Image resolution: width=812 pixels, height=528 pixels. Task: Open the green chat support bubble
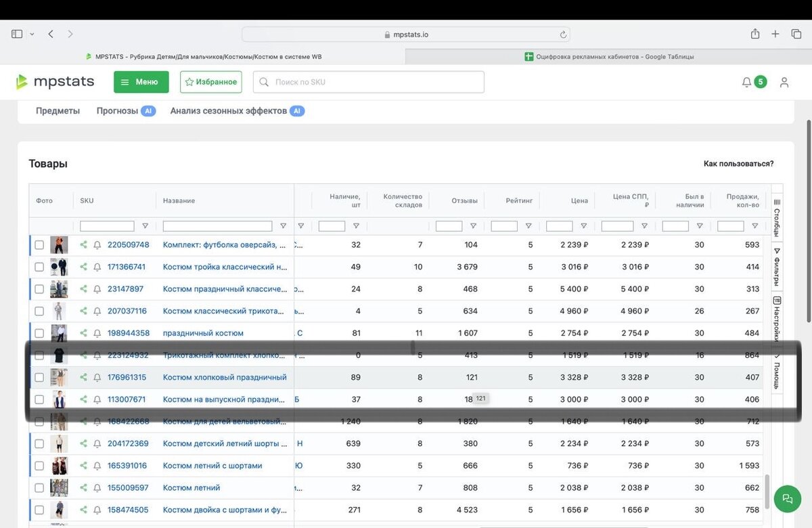tap(787, 498)
